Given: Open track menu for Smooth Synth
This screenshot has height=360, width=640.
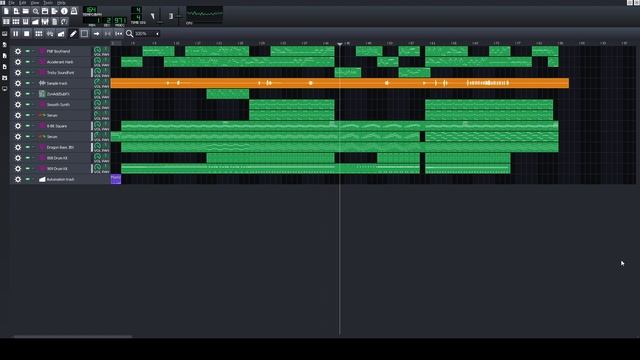Looking at the screenshot, I should click(x=18, y=104).
